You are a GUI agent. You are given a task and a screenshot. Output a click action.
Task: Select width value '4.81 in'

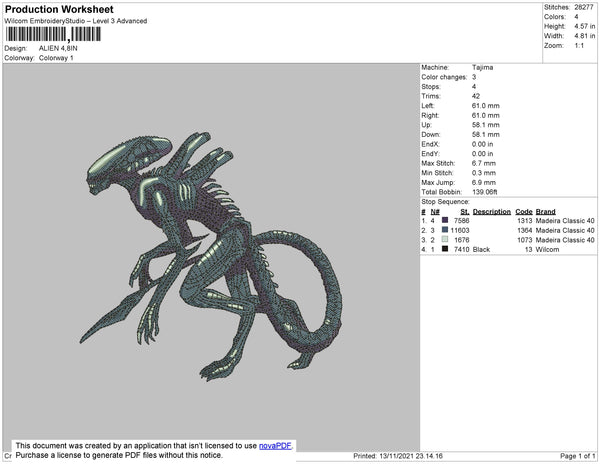(584, 36)
